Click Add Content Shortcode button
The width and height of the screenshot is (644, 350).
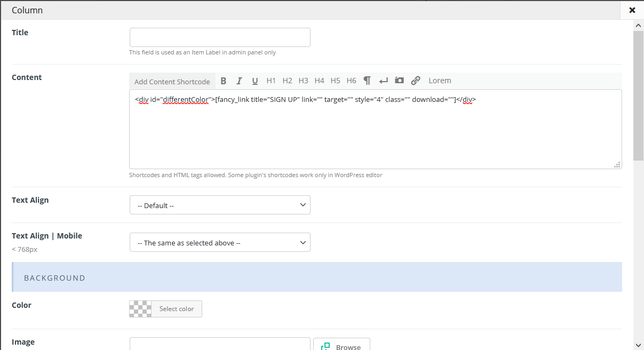tap(172, 81)
